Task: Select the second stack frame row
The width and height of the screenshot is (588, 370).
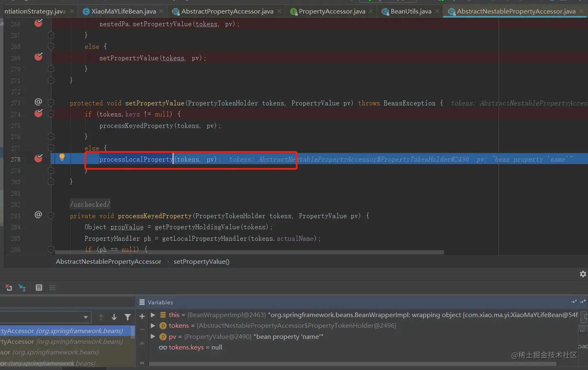Action: (x=66, y=342)
